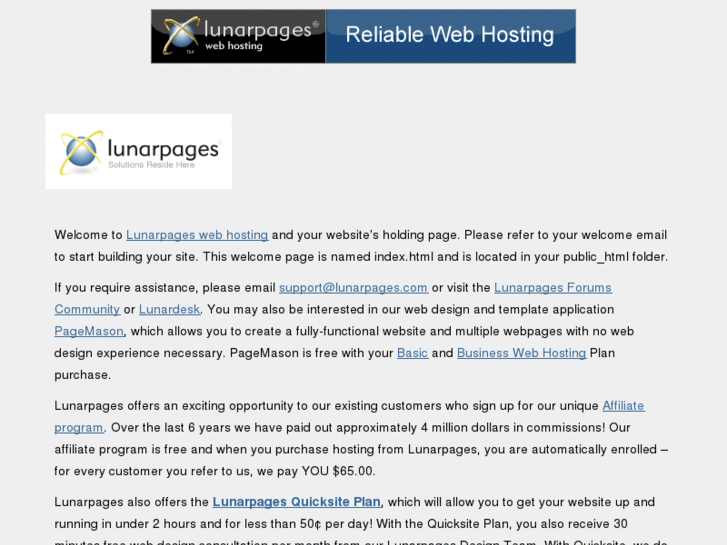The image size is (727, 545).
Task: Email support@lunarpages.com link
Action: pyautogui.click(x=353, y=288)
